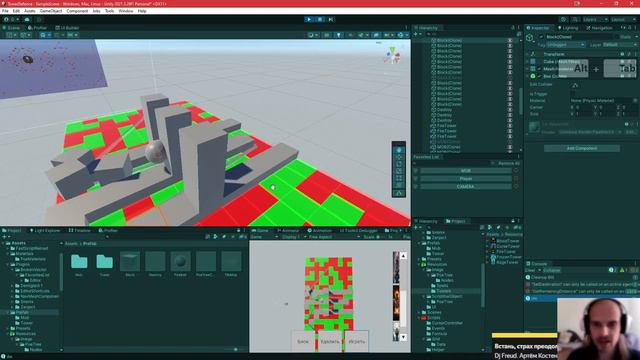The width and height of the screenshot is (640, 360).
Task: Open the Tag dropdown showing Untagged
Action: pos(566,45)
